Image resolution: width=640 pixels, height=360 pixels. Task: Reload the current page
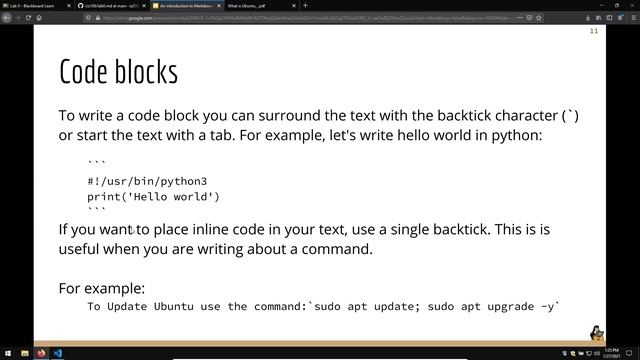28,18
